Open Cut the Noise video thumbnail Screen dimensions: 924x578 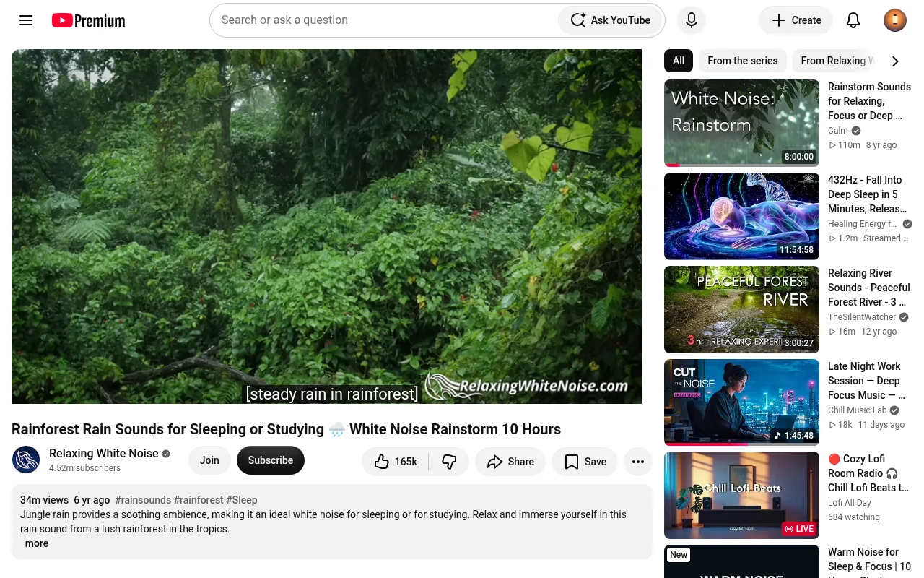741,402
